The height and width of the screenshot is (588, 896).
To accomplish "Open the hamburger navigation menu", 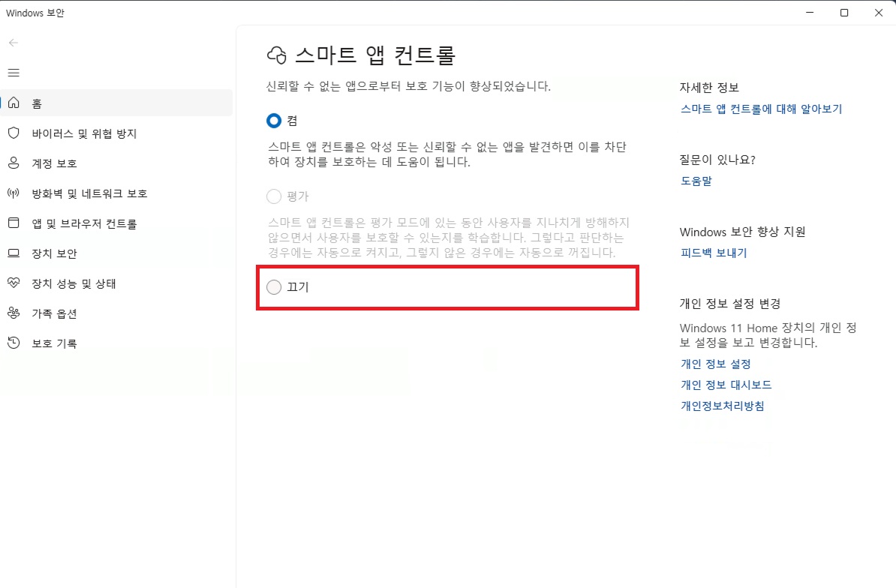I will point(14,73).
